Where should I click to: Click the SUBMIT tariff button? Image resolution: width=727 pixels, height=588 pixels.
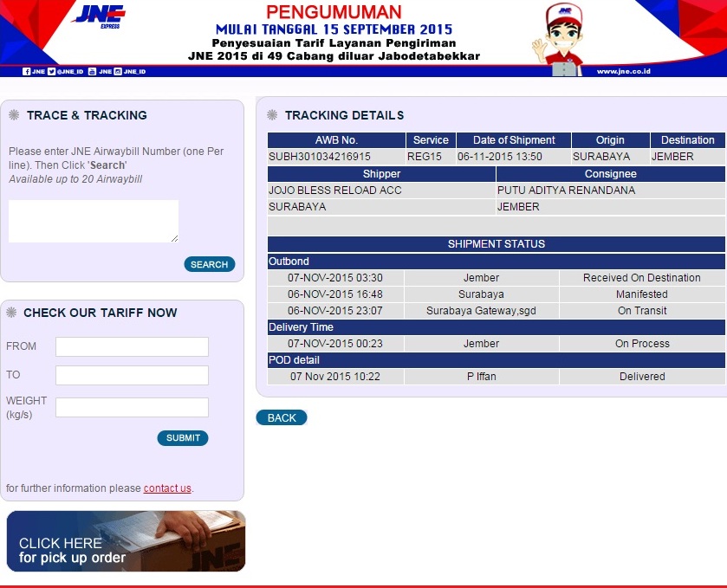click(183, 438)
